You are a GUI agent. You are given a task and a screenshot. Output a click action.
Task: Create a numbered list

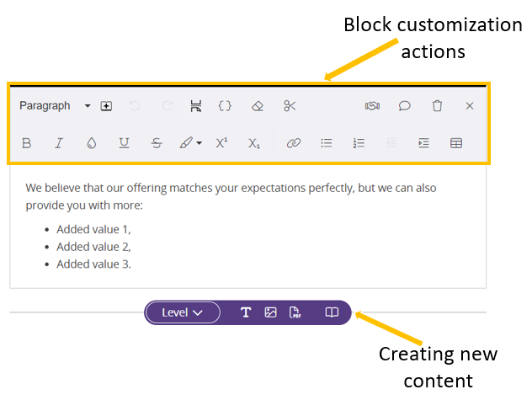point(359,143)
